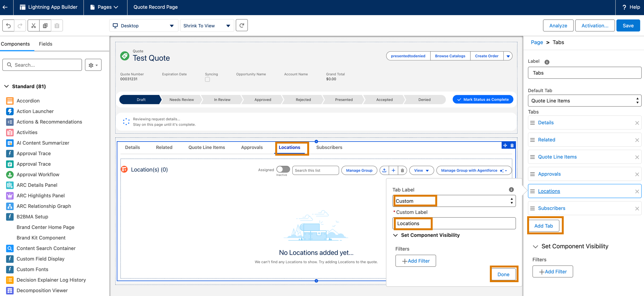
Task: Click the upload icon in Locations toolbar
Action: point(384,170)
